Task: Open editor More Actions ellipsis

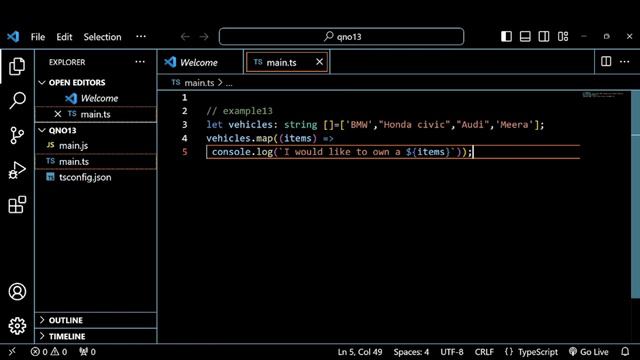Action: (624, 61)
